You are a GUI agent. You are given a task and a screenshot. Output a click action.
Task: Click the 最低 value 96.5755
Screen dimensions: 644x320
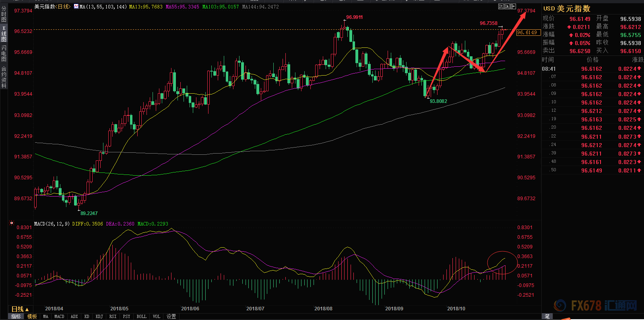[x=631, y=35]
